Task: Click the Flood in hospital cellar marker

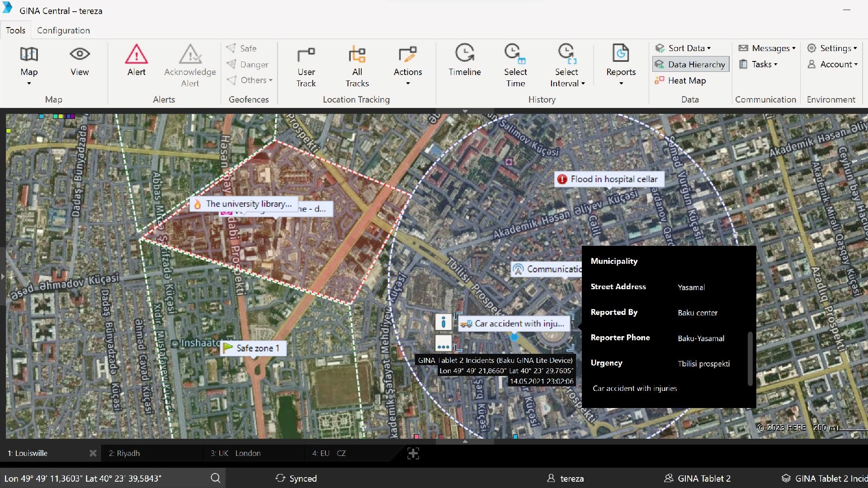Action: pyautogui.click(x=609, y=179)
